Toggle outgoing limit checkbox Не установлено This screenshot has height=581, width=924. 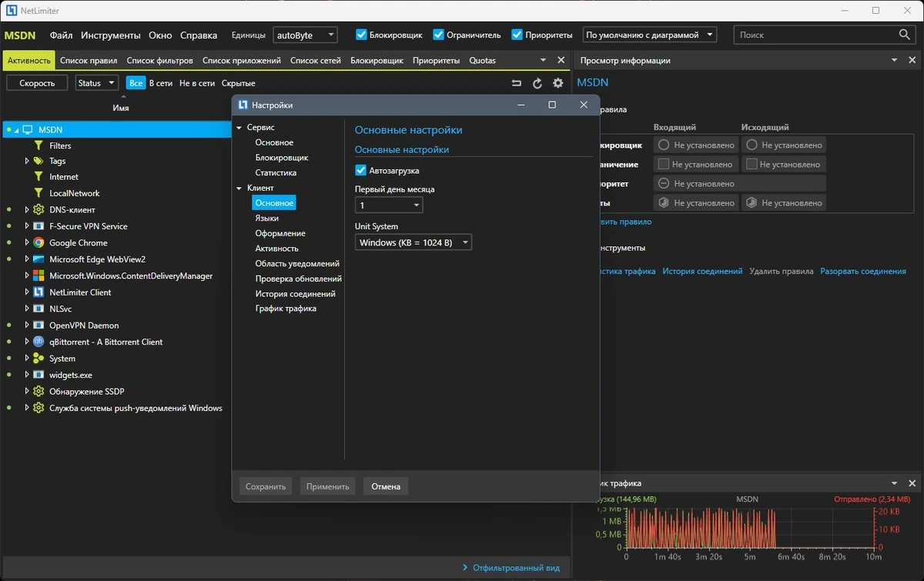click(751, 164)
